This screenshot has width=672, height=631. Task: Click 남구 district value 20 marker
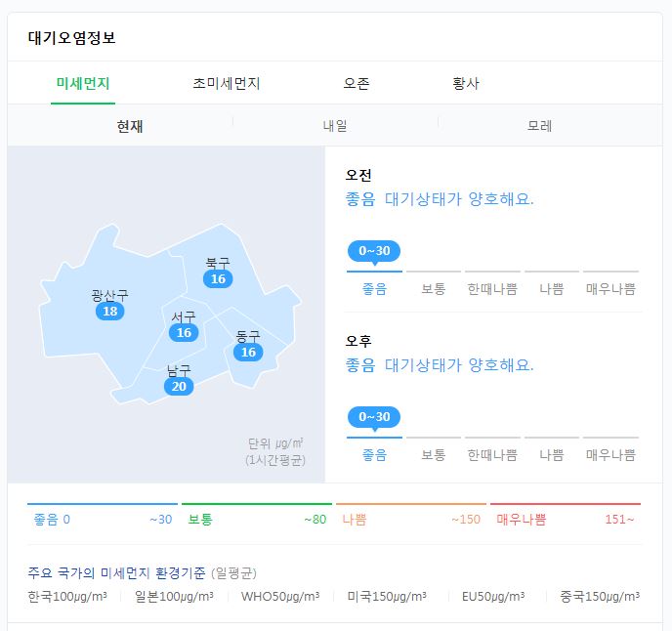tap(179, 386)
